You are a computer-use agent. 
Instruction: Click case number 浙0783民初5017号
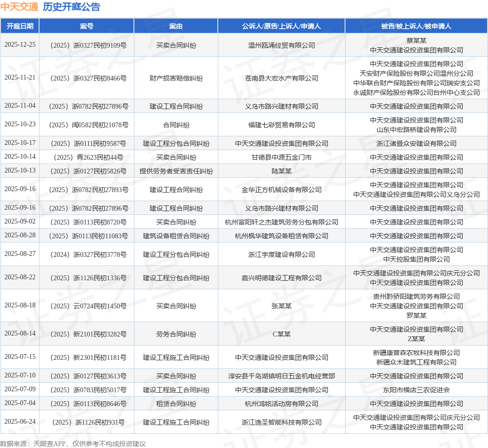point(88,390)
